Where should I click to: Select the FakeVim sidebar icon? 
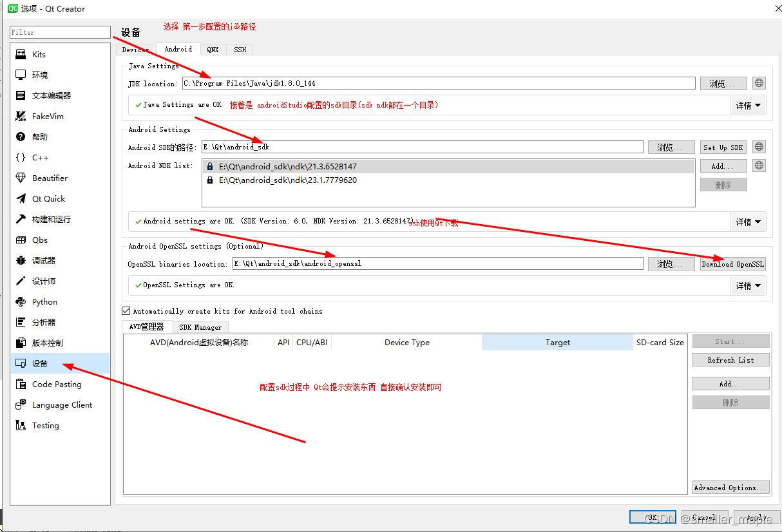(x=21, y=117)
